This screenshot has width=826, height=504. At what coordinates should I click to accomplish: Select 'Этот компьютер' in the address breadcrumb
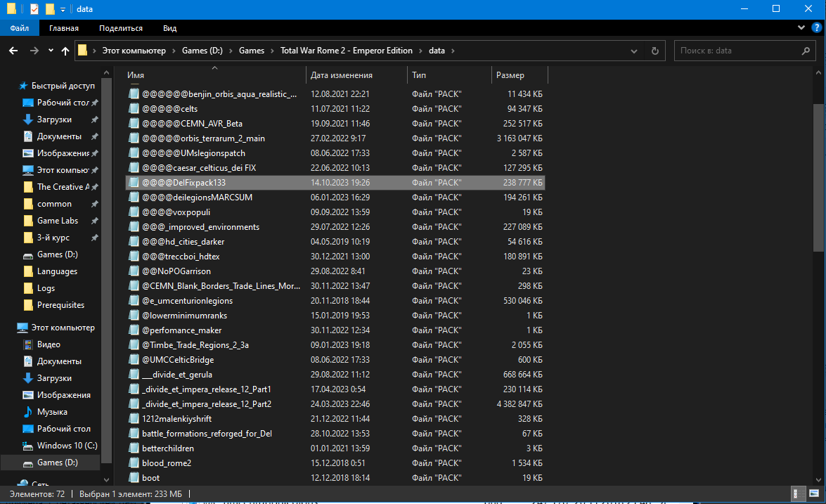coord(134,51)
